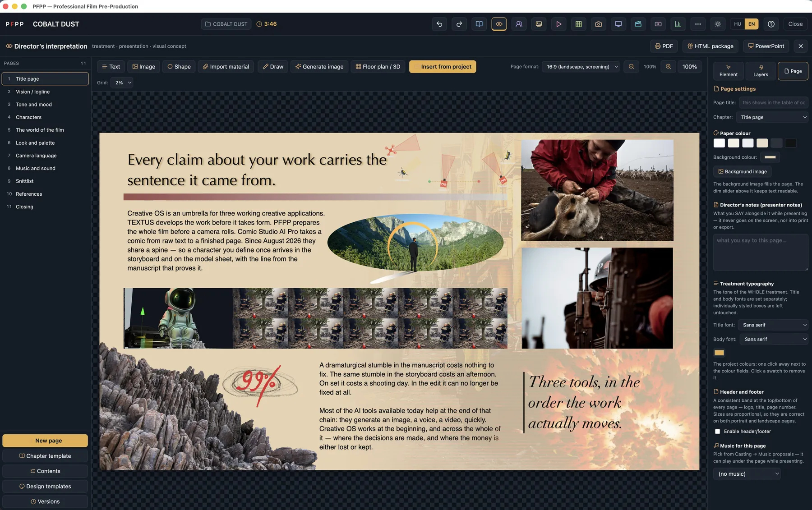This screenshot has height=510, width=812.
Task: Click Insert from project button
Action: [443, 67]
